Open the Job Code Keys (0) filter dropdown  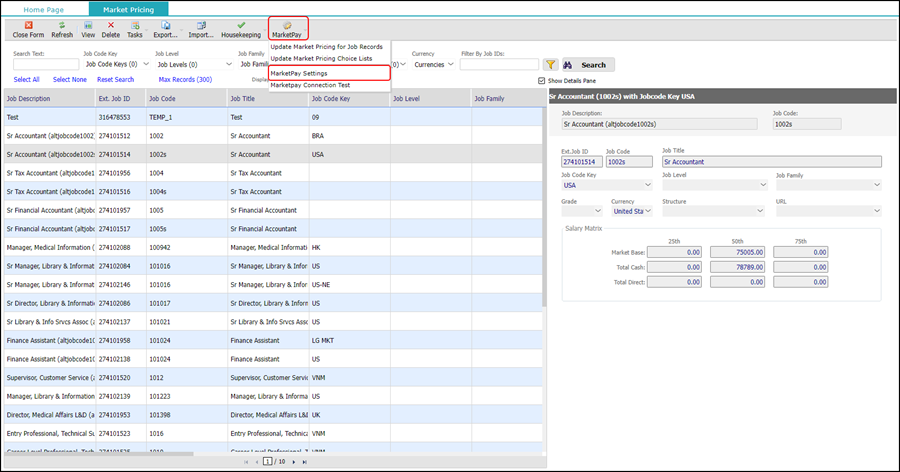117,64
